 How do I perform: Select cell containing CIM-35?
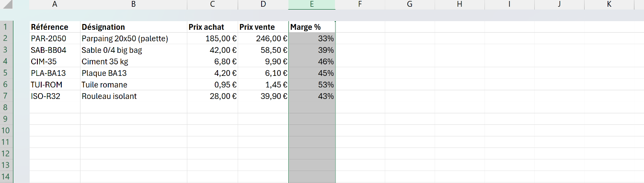(55, 61)
